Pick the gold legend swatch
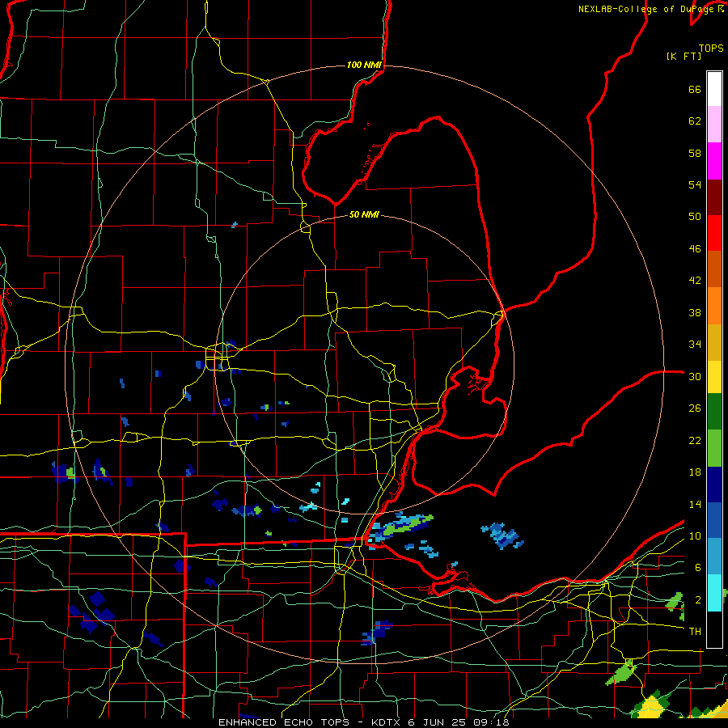 [x=714, y=343]
